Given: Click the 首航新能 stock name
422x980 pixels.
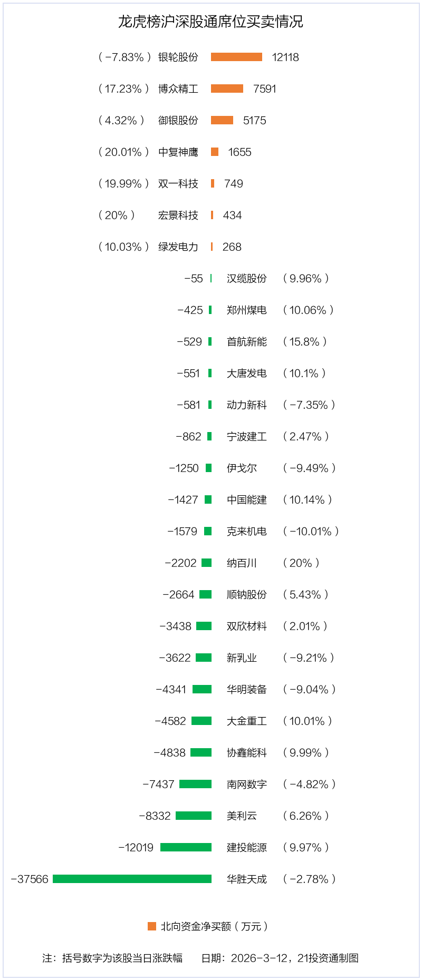Looking at the screenshot, I should click(247, 341).
